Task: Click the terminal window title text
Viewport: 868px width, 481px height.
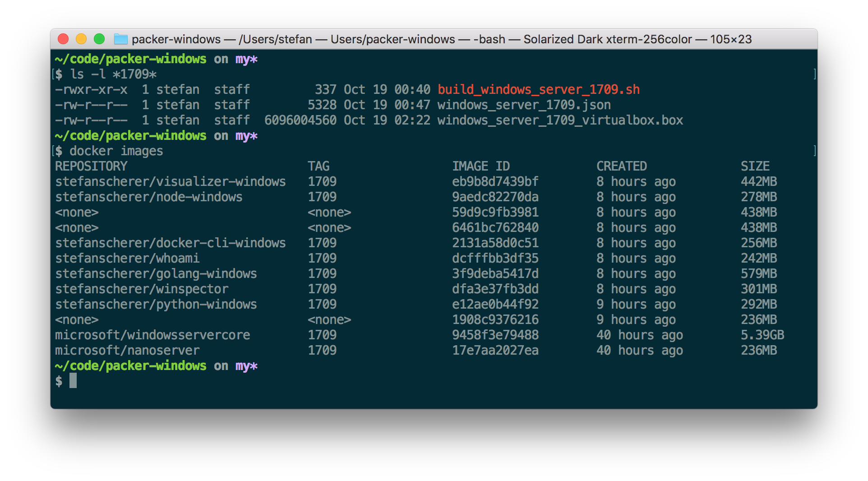Action: point(442,39)
